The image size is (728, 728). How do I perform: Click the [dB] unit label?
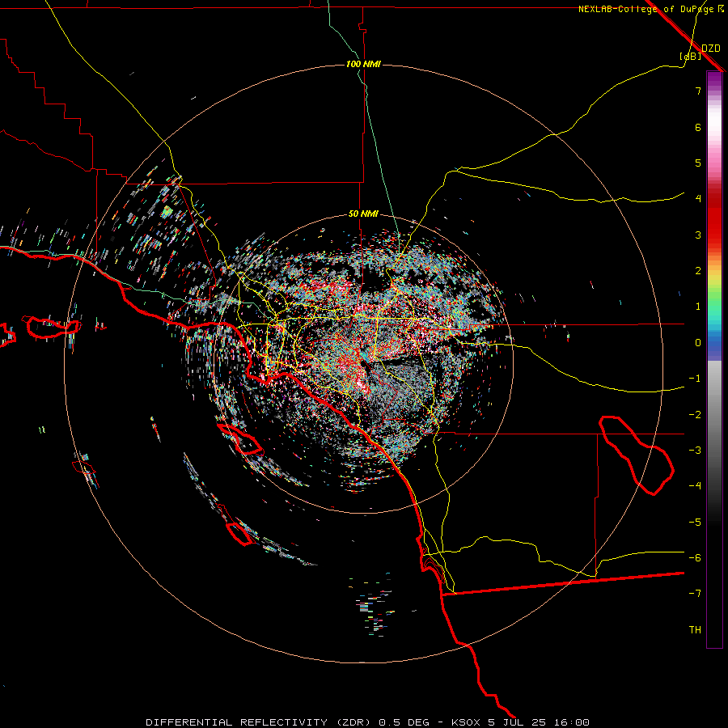(691, 56)
